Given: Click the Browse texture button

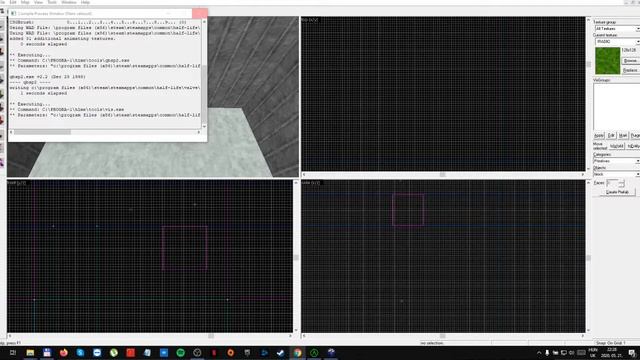Looking at the screenshot, I should (631, 61).
